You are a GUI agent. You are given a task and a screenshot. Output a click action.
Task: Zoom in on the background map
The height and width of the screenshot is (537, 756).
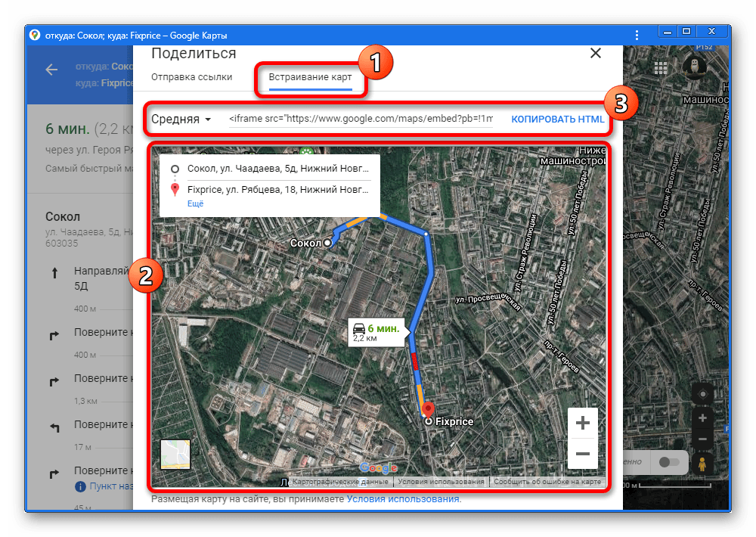pos(702,417)
